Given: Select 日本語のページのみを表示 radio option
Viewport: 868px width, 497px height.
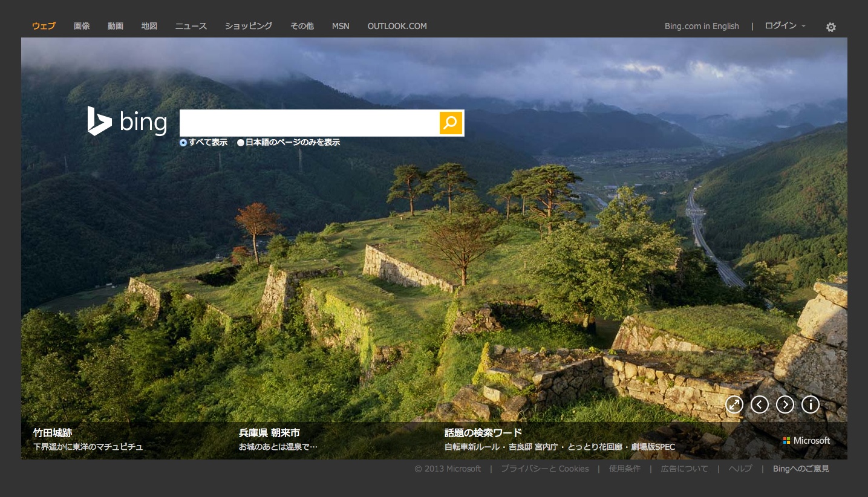Looking at the screenshot, I should (x=241, y=143).
